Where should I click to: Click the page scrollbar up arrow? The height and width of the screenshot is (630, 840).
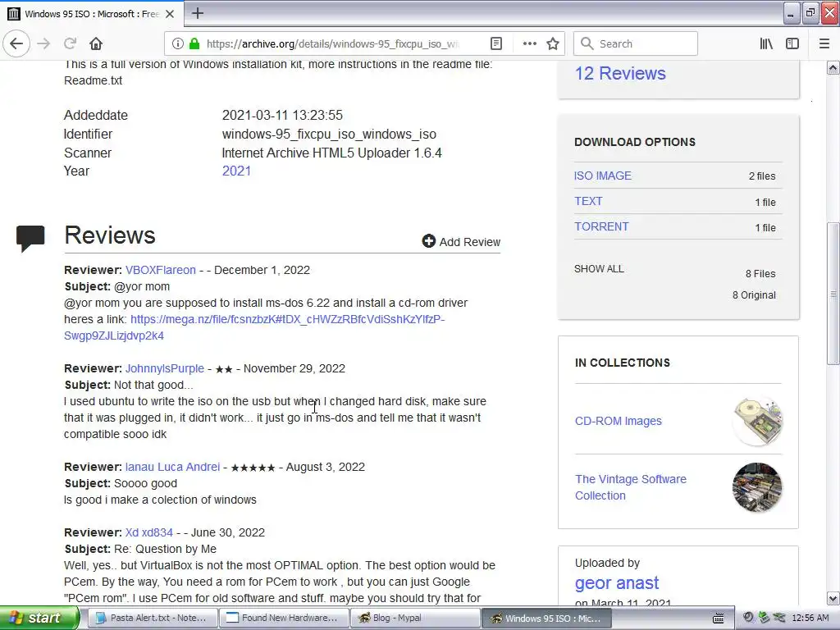click(x=833, y=67)
